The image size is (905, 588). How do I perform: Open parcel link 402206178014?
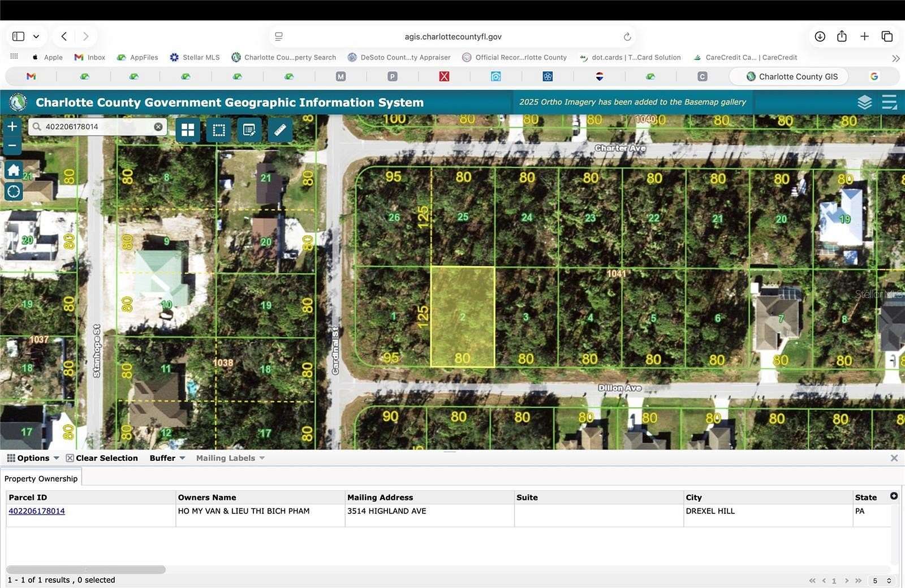click(37, 511)
